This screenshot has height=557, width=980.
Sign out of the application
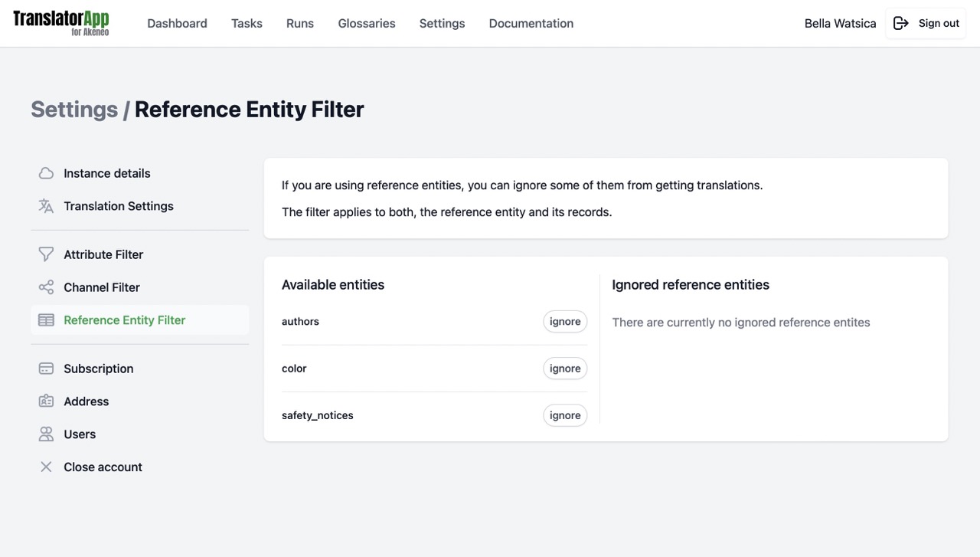pyautogui.click(x=926, y=23)
